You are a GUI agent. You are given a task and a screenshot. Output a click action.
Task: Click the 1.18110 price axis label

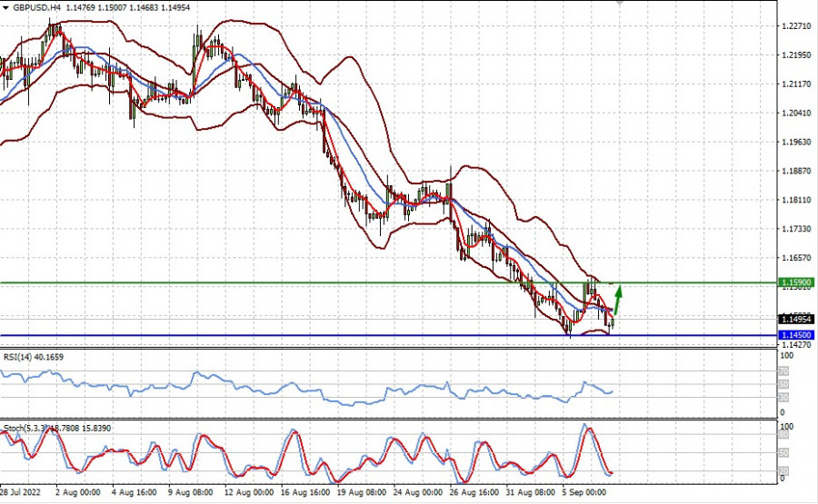(x=796, y=200)
